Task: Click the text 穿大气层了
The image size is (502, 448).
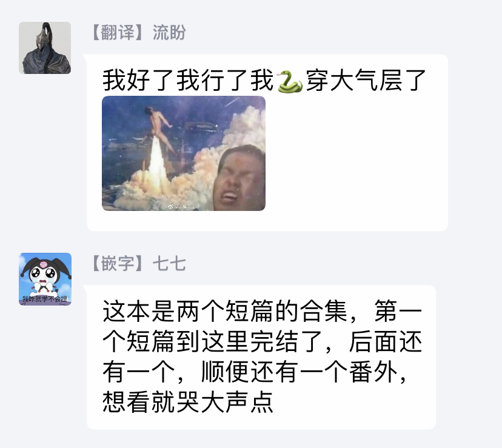Action: [366, 81]
